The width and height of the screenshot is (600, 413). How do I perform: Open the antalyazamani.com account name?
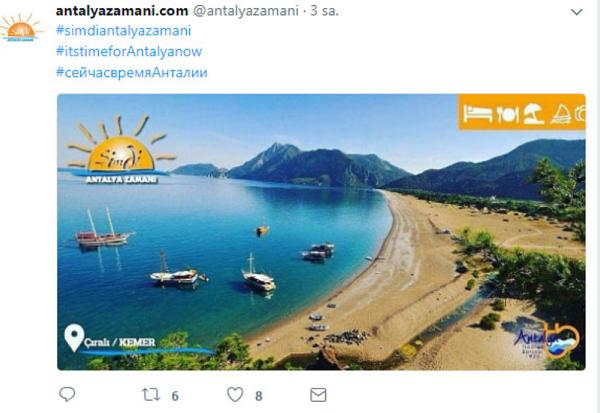tap(122, 11)
